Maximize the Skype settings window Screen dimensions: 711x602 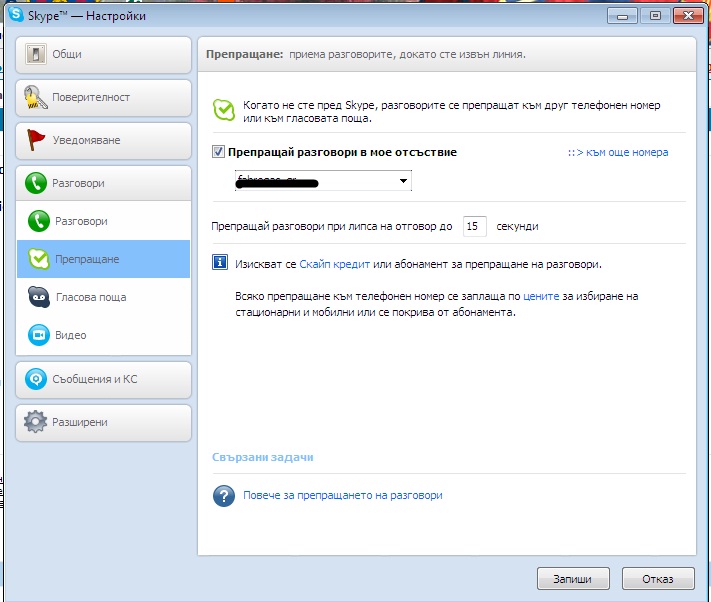click(655, 16)
